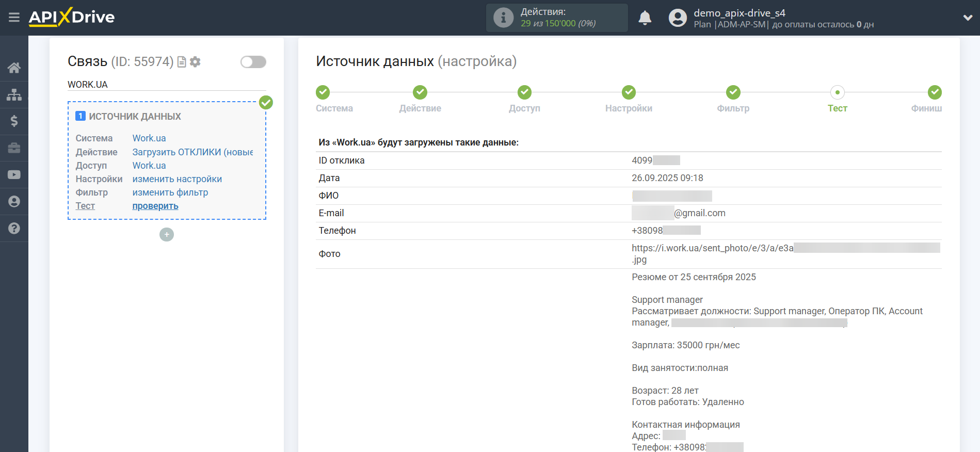Viewport: 980px width, 452px height.
Task: Expand the account dropdown chevron
Action: [x=968, y=18]
